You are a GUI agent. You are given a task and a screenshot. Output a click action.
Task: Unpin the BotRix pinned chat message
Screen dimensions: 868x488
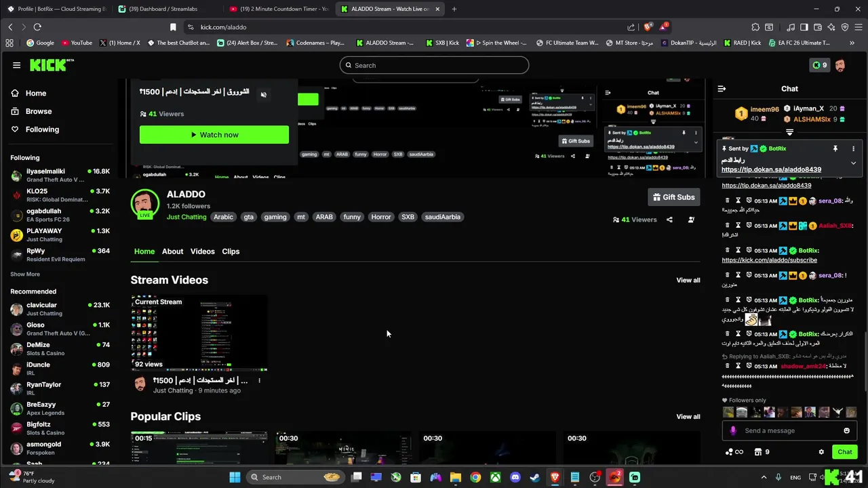pyautogui.click(x=835, y=148)
